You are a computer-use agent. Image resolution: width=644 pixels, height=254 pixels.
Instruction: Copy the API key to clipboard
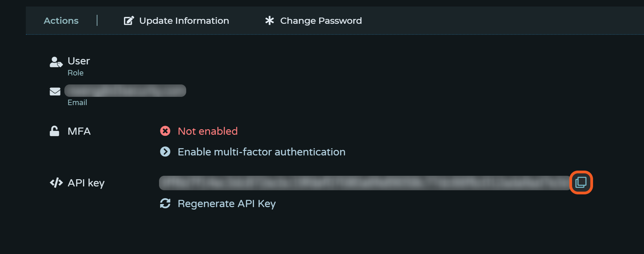tap(581, 182)
